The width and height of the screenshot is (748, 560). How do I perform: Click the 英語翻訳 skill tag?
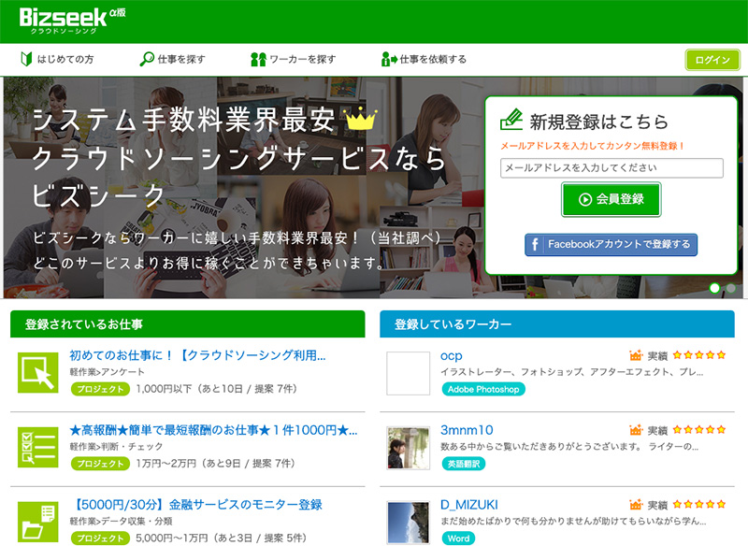(463, 464)
